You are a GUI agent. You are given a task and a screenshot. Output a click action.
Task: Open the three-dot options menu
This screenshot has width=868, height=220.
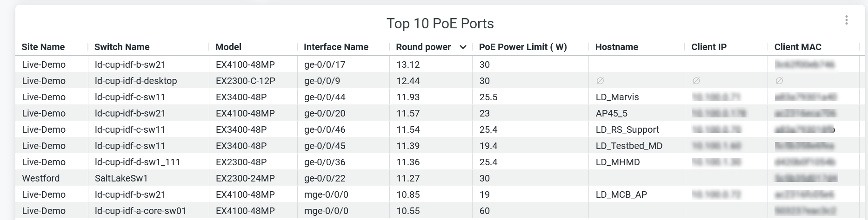point(846,20)
